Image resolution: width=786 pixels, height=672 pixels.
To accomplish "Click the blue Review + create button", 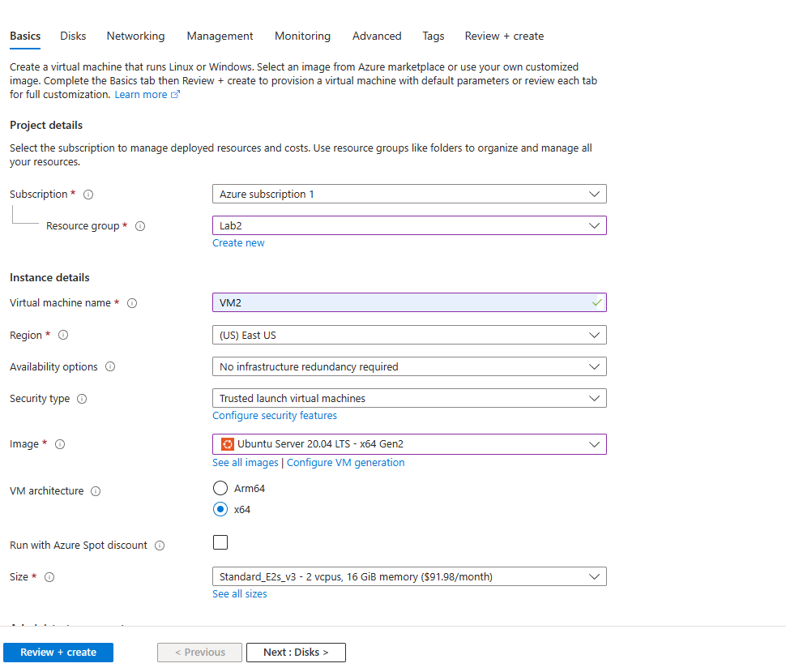I will coord(58,653).
